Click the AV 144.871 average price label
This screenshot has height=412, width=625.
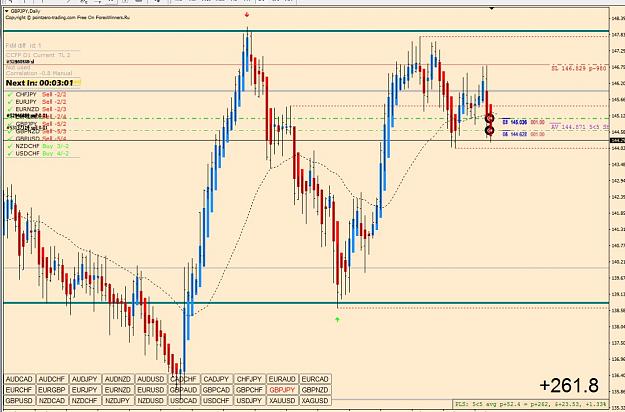click(580, 127)
